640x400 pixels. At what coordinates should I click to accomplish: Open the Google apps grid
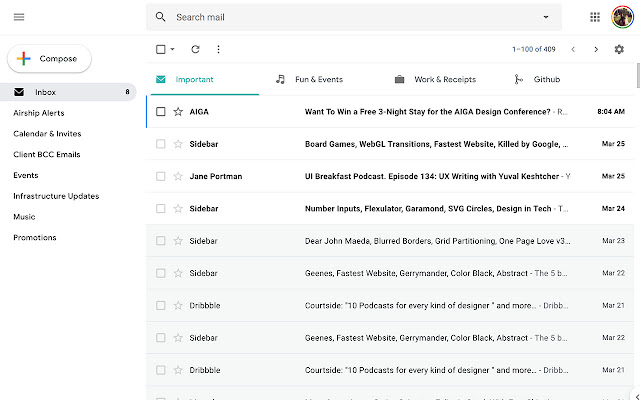pyautogui.click(x=595, y=17)
